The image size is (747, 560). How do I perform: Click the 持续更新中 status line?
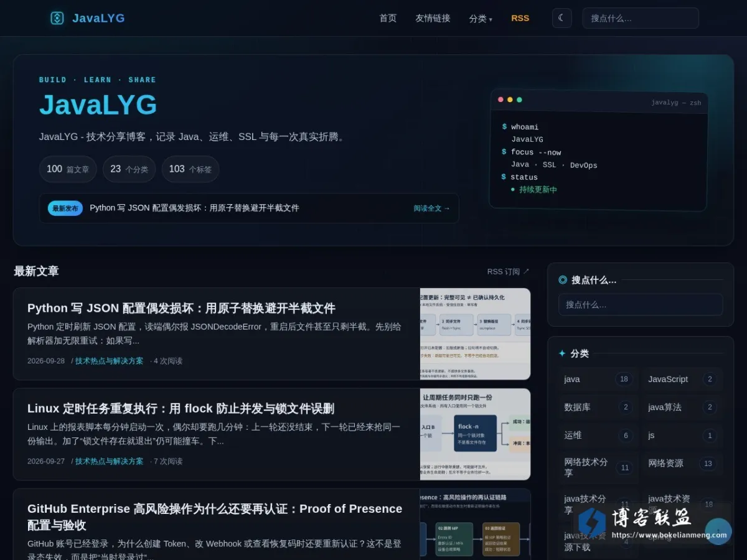click(x=533, y=190)
